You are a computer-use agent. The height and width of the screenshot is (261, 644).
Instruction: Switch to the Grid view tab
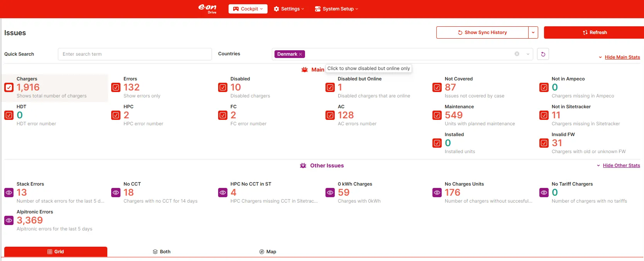56,252
